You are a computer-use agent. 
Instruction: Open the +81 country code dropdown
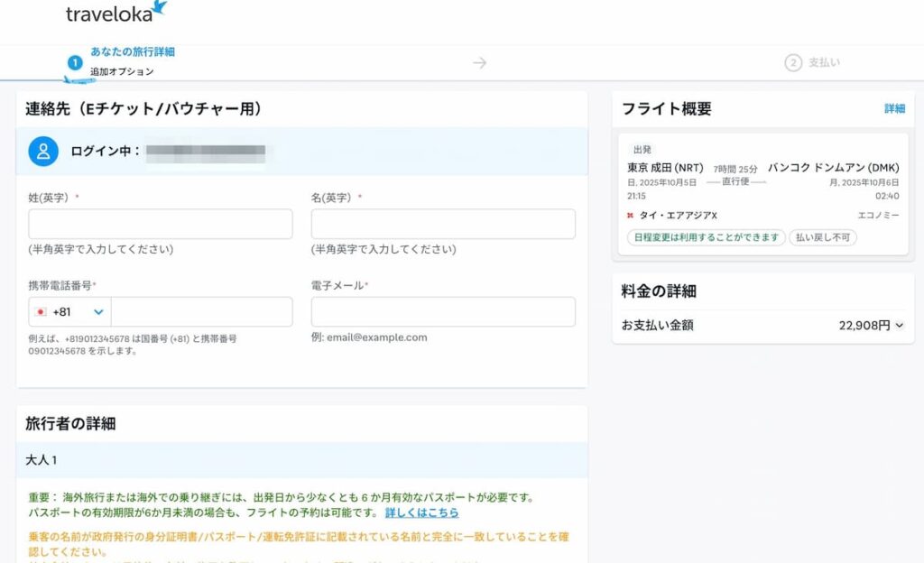pos(69,312)
